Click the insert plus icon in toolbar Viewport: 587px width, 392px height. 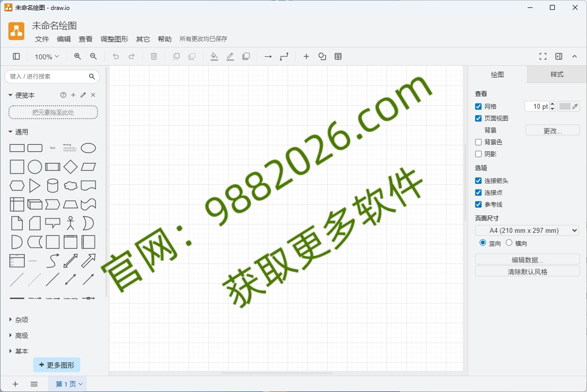pyautogui.click(x=306, y=56)
